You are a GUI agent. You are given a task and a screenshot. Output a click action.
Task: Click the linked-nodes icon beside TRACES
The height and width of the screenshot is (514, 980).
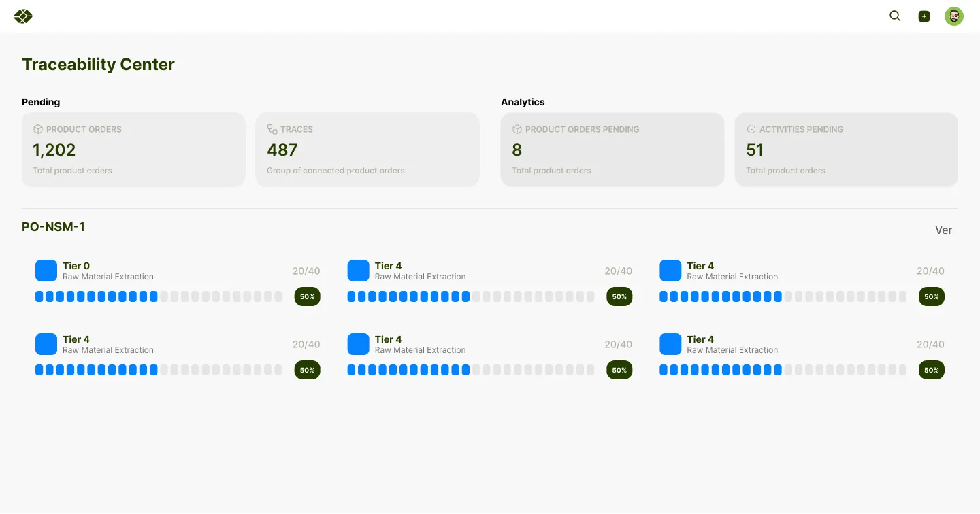(x=272, y=129)
